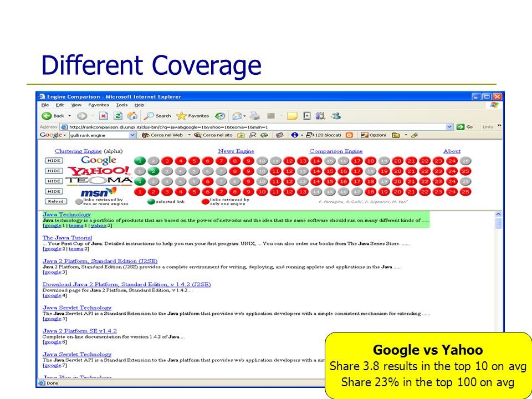The width and height of the screenshot is (532, 399).
Task: Open the Messenger people icon
Action: coord(336,116)
